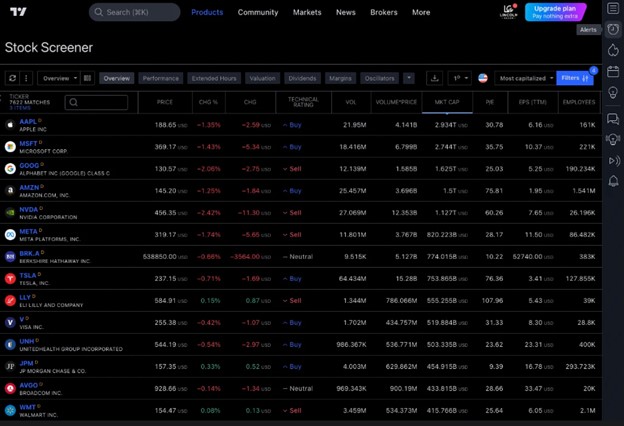
Task: Open the ideas stream icon in sidebar
Action: click(613, 139)
